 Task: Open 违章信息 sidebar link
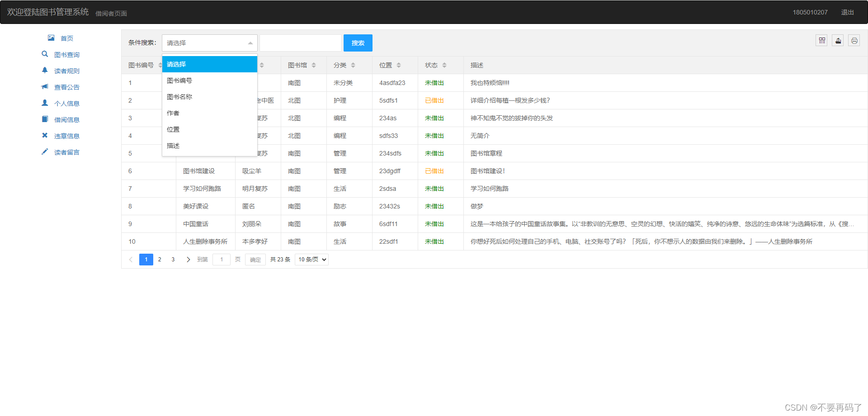click(67, 136)
